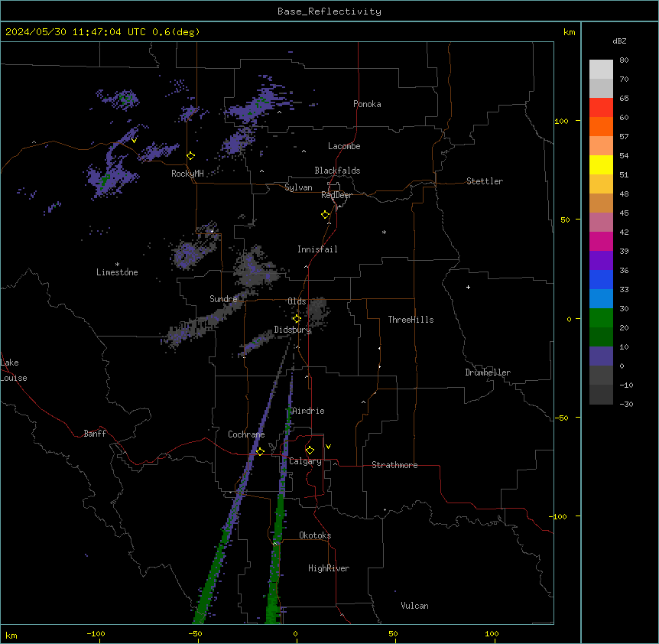Select the Airdrie label
The width and height of the screenshot is (659, 644).
click(309, 411)
